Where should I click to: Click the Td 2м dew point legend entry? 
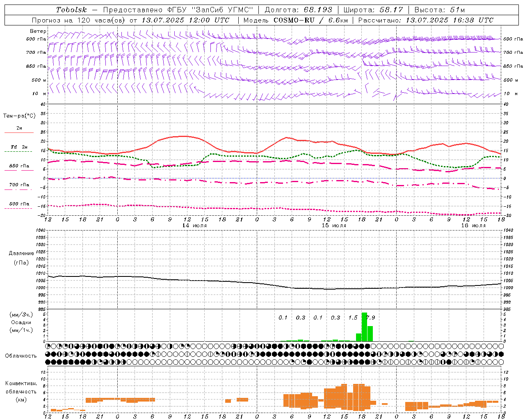click(19, 147)
